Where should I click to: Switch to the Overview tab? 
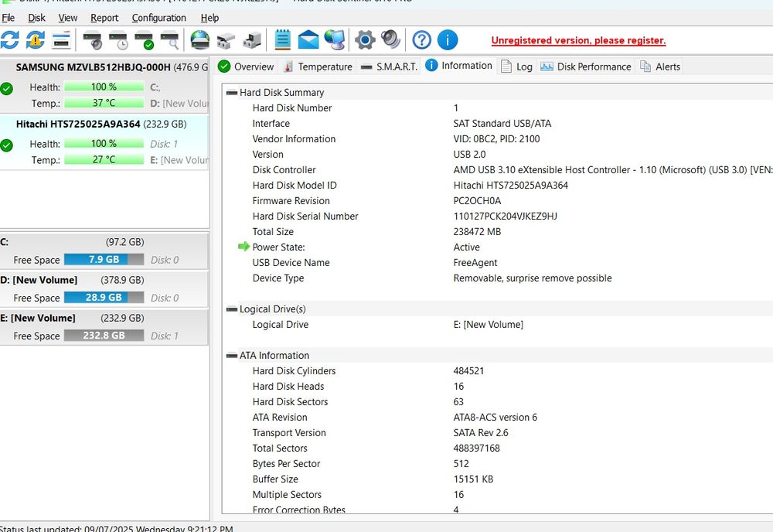point(246,66)
